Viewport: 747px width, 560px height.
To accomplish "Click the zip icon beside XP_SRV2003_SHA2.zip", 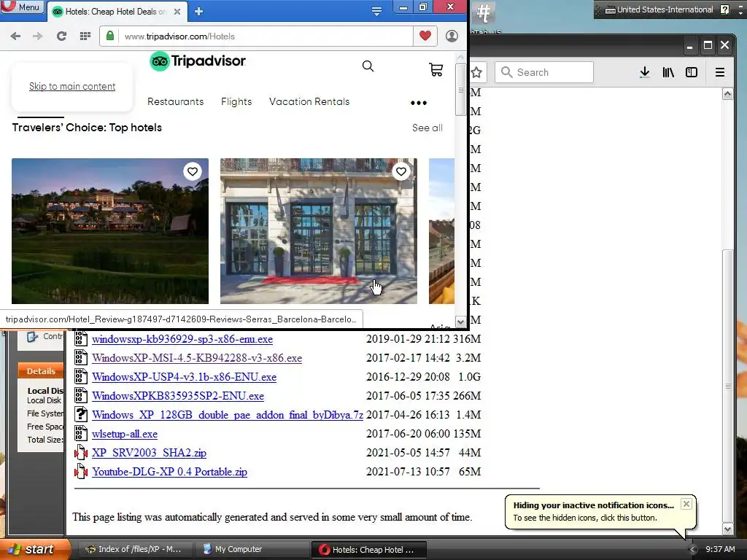I will coord(81,452).
